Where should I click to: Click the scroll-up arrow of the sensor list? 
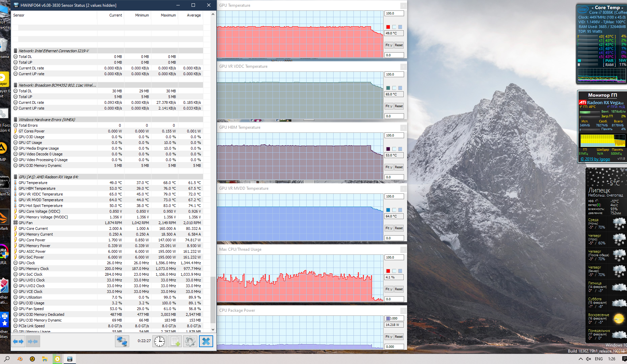tap(213, 14)
